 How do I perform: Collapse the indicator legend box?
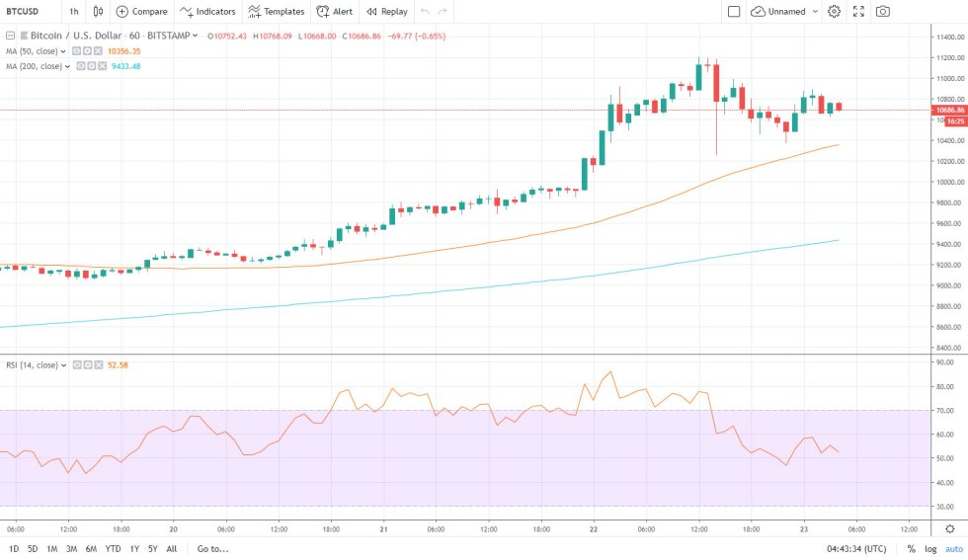coord(11,36)
